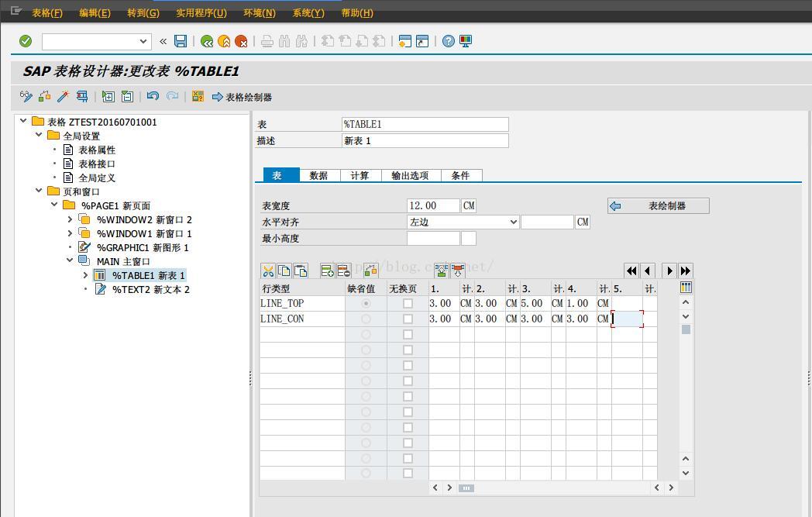
Task: Click the Field list on/off icon
Action: 198,96
